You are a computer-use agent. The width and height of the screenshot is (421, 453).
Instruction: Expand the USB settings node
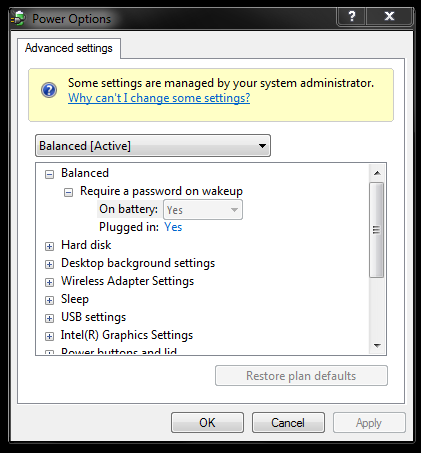tap(49, 318)
